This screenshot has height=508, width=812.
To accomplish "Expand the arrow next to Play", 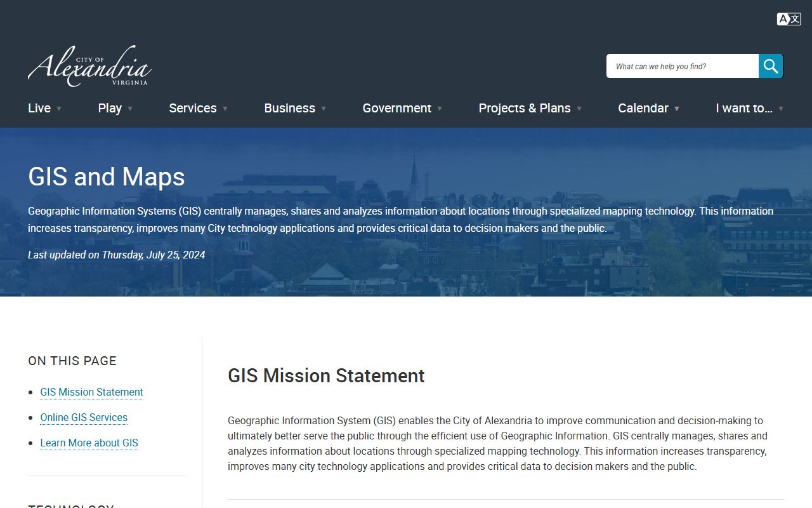I will click(x=130, y=109).
